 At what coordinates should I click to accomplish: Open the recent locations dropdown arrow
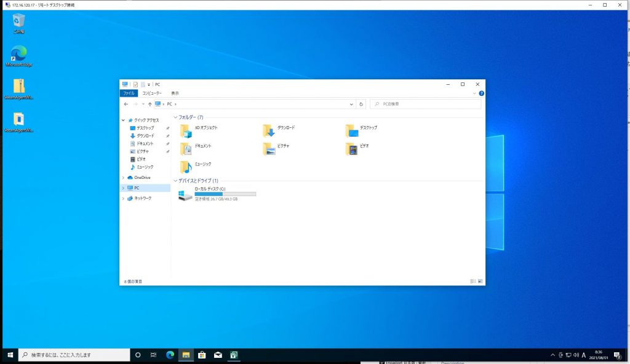[x=143, y=104]
